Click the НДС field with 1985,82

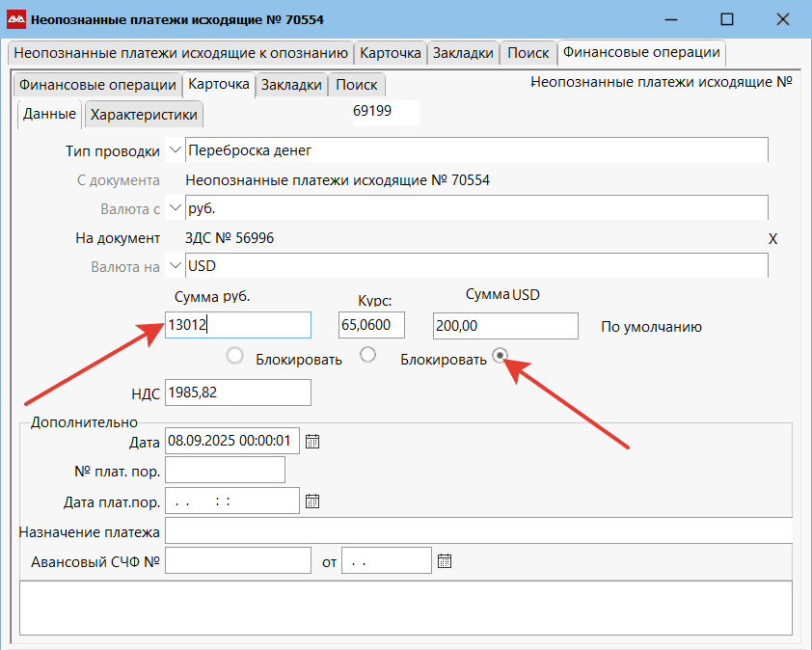click(x=238, y=393)
